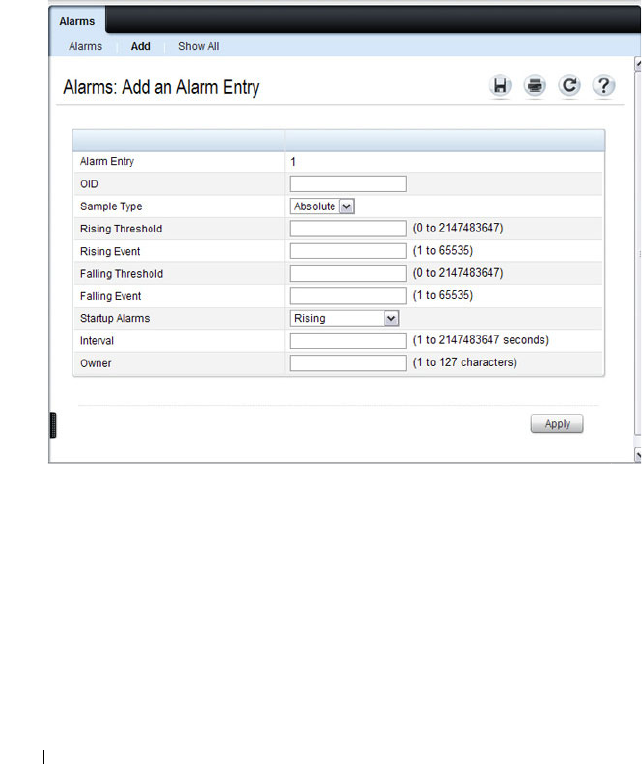Click the Apply button
This screenshot has height=764, width=642.
tap(557, 423)
